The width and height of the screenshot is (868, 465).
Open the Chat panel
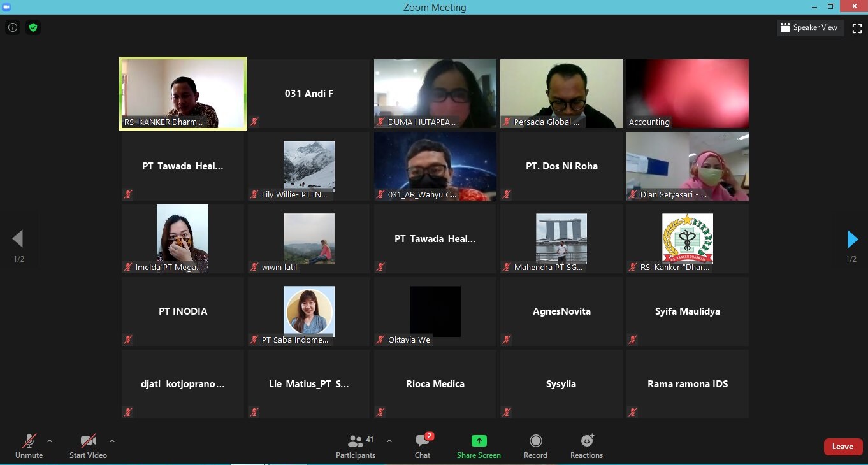pos(423,446)
